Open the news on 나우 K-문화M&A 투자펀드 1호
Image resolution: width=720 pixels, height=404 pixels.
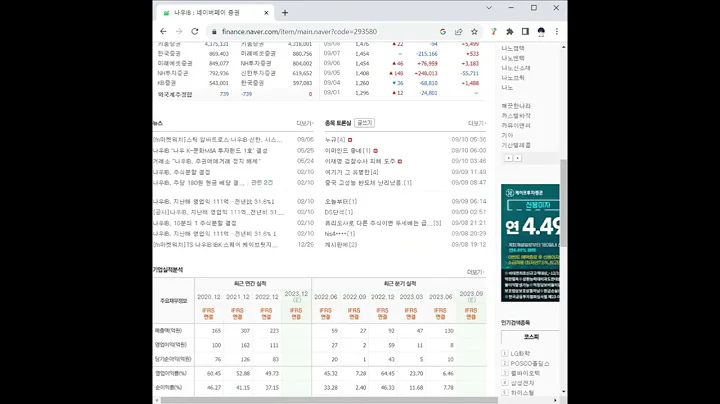point(210,151)
